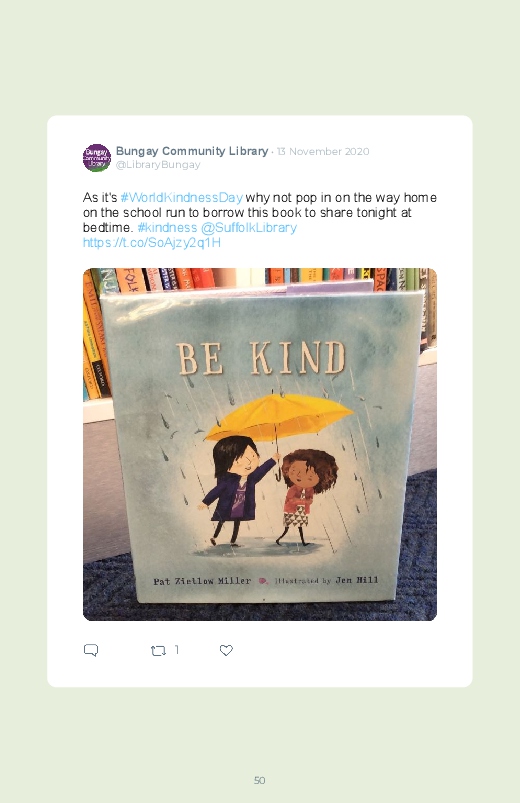Open the @SuffolkLibrary mention
Screen dimensions: 520x803
point(248,227)
